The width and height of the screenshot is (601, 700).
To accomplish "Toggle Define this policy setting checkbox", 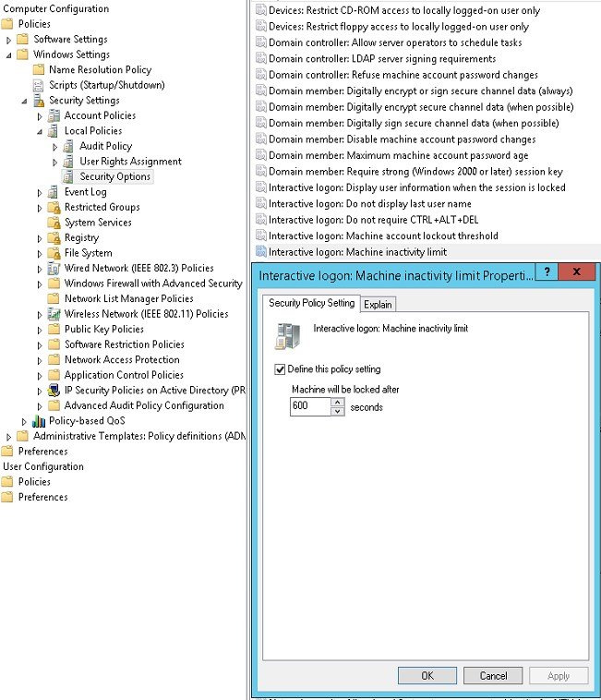I will [280, 369].
